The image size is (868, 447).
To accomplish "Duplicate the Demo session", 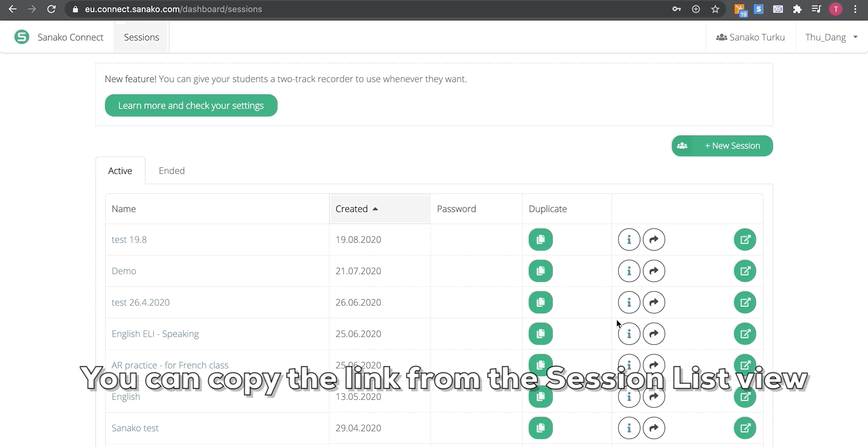I will pos(540,271).
